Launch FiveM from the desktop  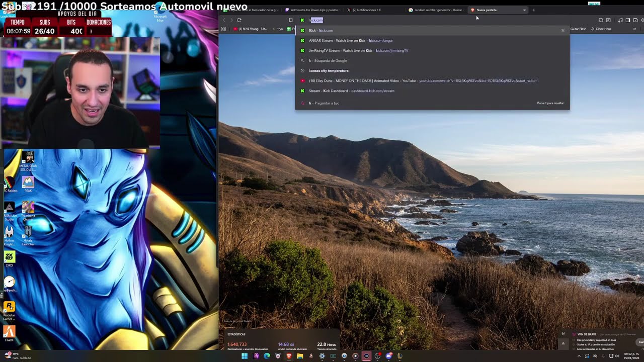tap(10, 334)
